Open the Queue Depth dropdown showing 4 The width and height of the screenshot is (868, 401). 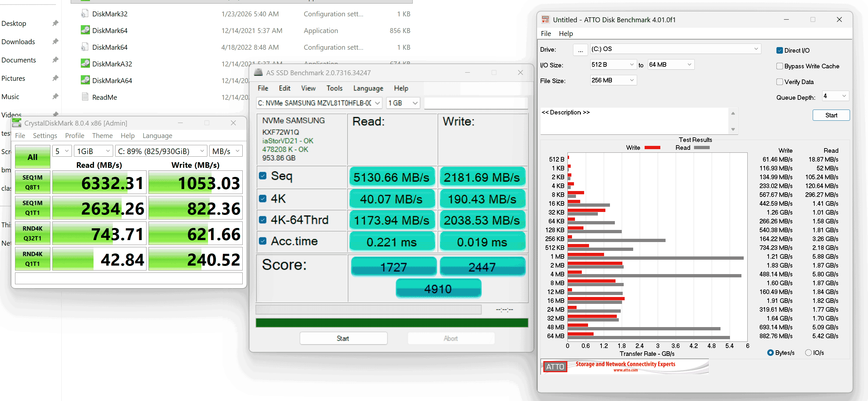point(835,96)
